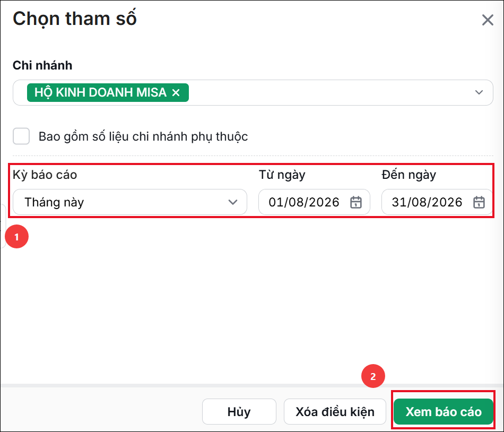This screenshot has width=504, height=432.
Task: Edit the 01/08/2026 start date field
Action: (x=314, y=202)
